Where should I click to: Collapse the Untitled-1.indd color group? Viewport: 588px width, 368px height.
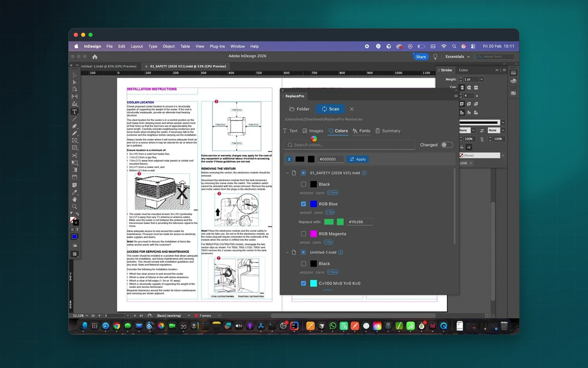tap(287, 252)
